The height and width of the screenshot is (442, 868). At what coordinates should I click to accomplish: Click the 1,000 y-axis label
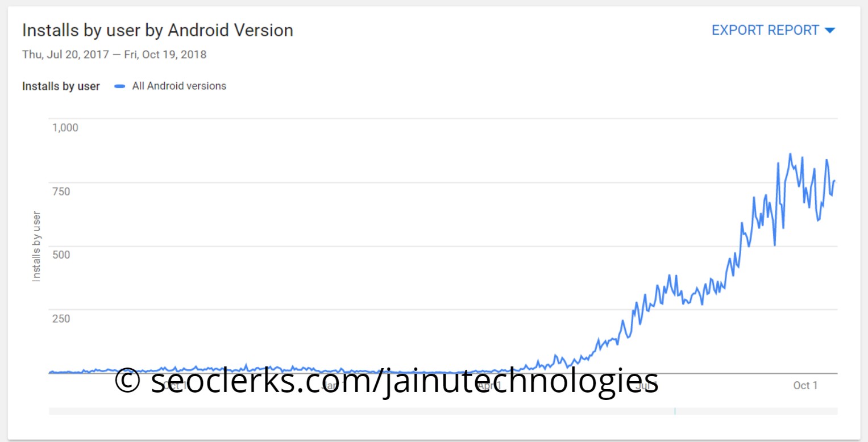(x=65, y=127)
